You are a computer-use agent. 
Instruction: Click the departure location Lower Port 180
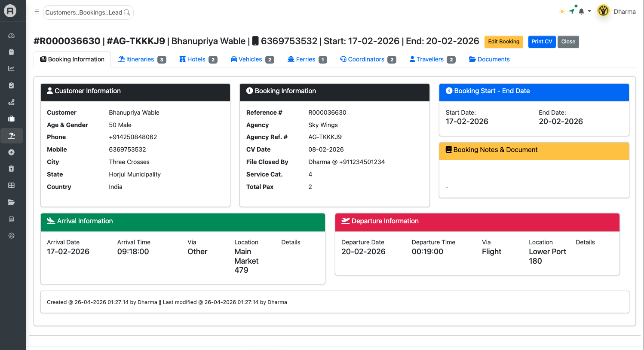(x=548, y=256)
